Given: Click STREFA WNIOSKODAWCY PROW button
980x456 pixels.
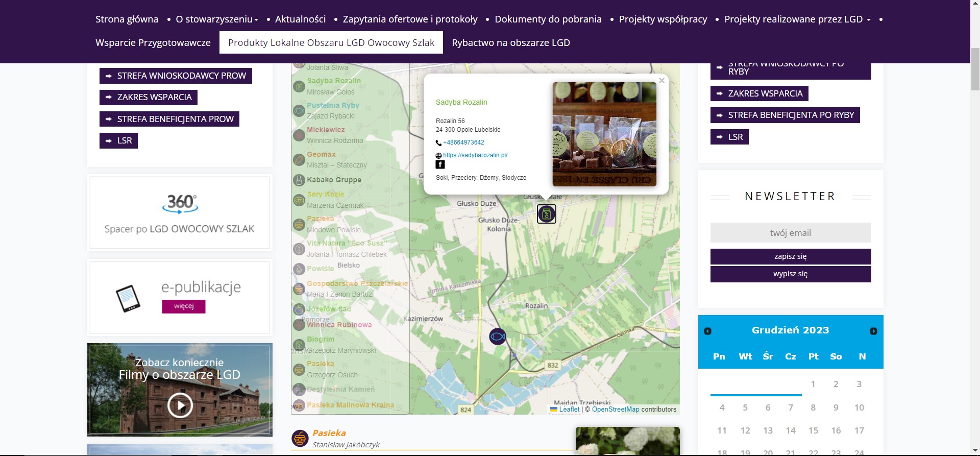Looking at the screenshot, I should pyautogui.click(x=176, y=76).
